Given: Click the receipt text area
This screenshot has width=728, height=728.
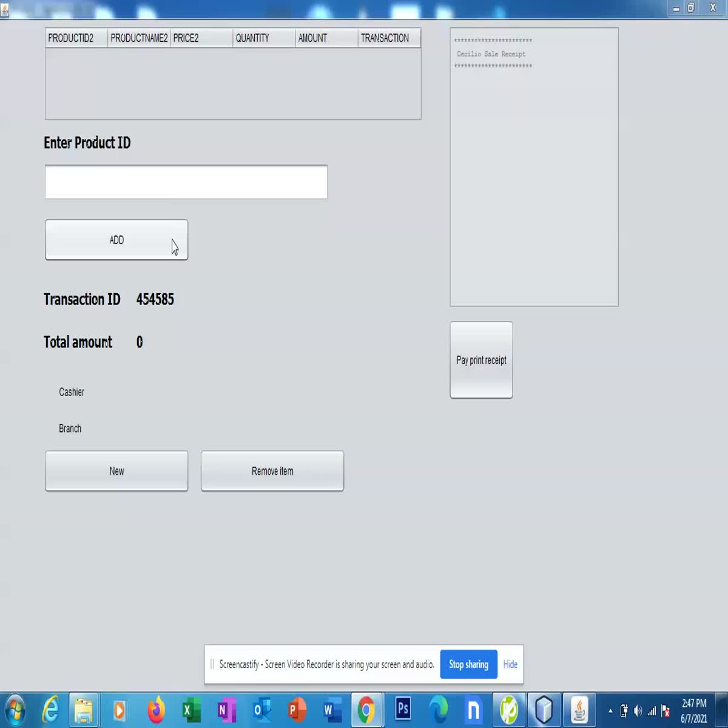Looking at the screenshot, I should pos(534,167).
